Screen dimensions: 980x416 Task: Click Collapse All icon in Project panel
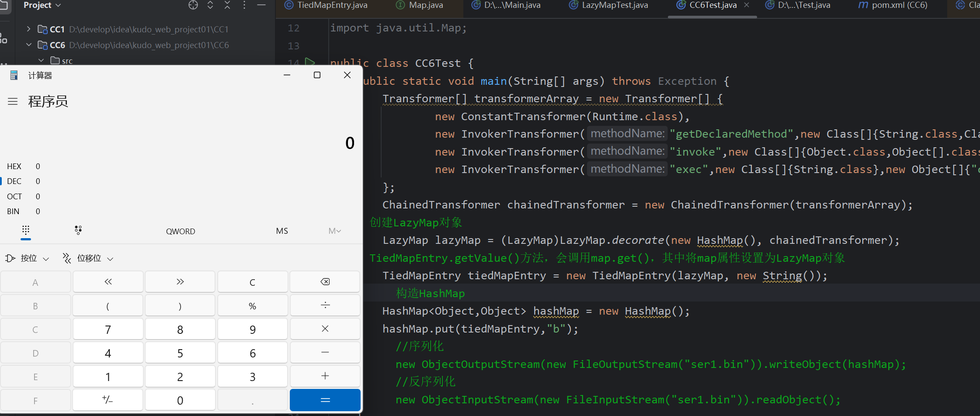(227, 5)
